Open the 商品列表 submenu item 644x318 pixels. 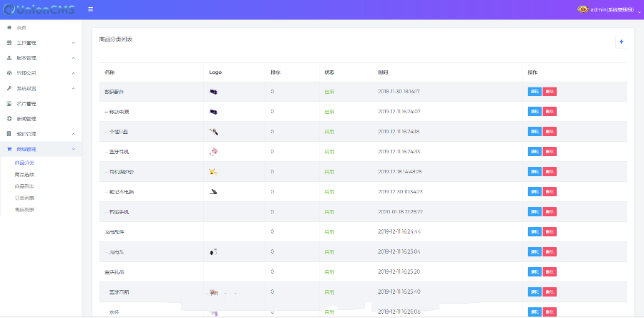click(24, 186)
